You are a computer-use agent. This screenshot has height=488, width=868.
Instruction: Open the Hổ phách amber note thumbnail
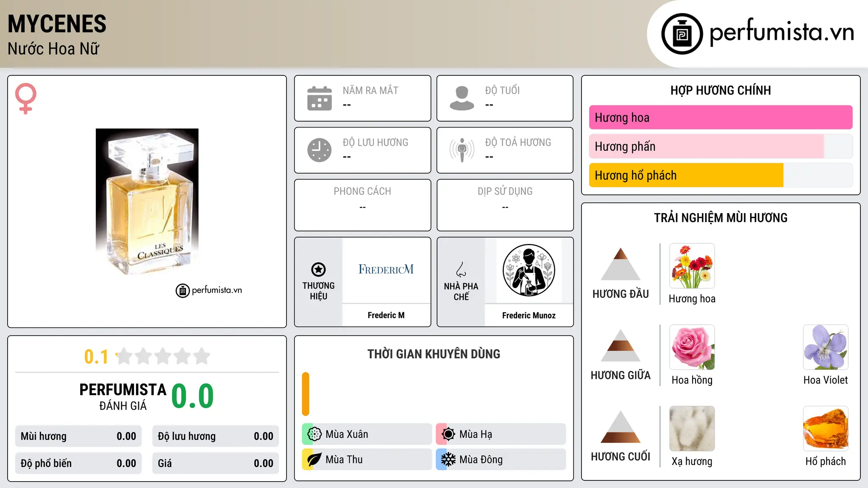click(x=826, y=429)
